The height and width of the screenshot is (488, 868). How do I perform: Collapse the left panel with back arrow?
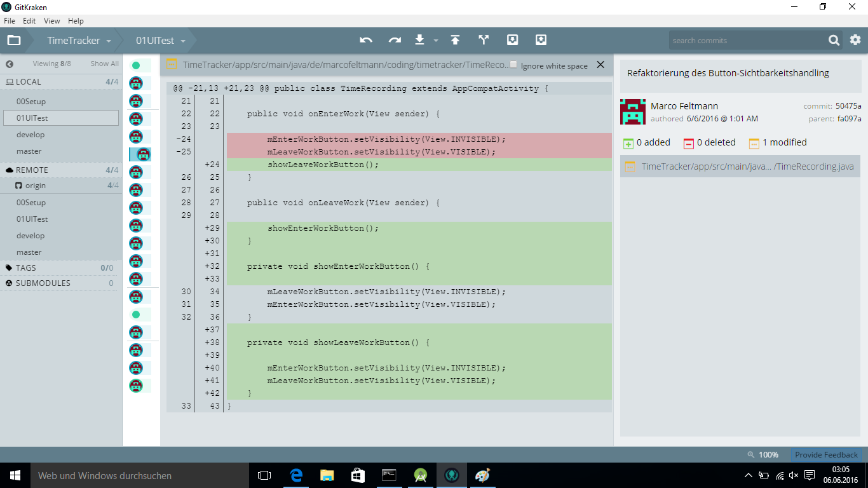[10, 64]
